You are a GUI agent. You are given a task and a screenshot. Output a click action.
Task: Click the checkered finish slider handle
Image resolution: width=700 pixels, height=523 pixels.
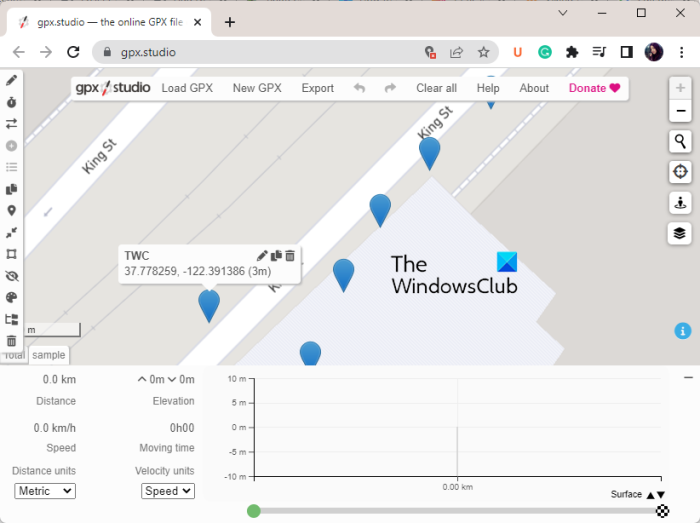(662, 511)
